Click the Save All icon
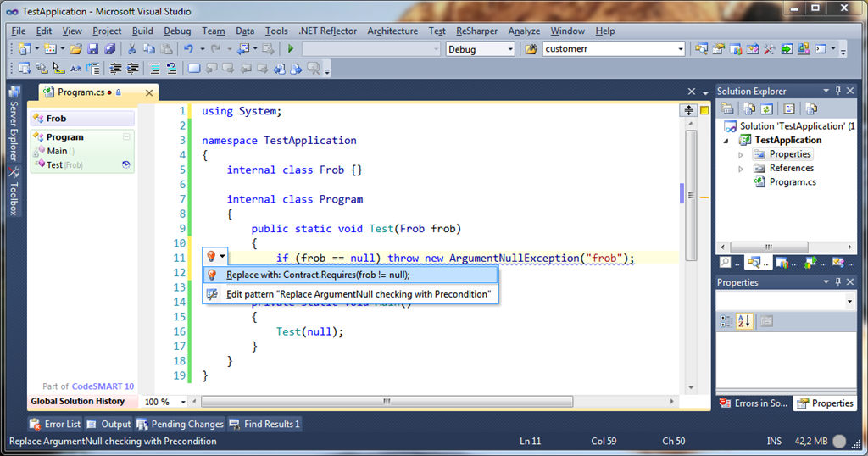This screenshot has width=868, height=456. point(109,48)
